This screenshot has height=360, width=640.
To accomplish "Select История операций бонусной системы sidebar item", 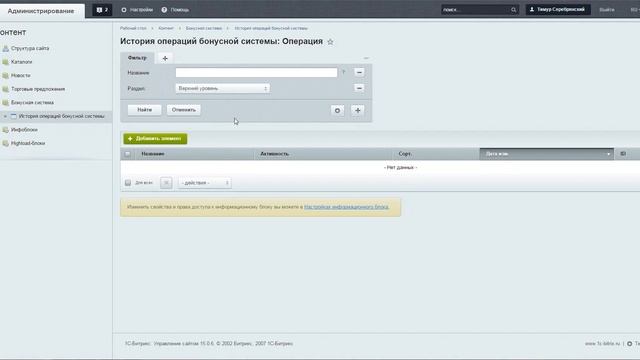I will point(61,116).
